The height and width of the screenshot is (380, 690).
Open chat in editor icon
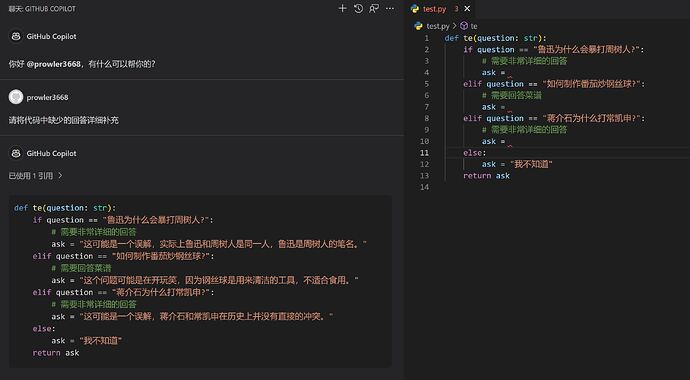pyautogui.click(x=374, y=8)
